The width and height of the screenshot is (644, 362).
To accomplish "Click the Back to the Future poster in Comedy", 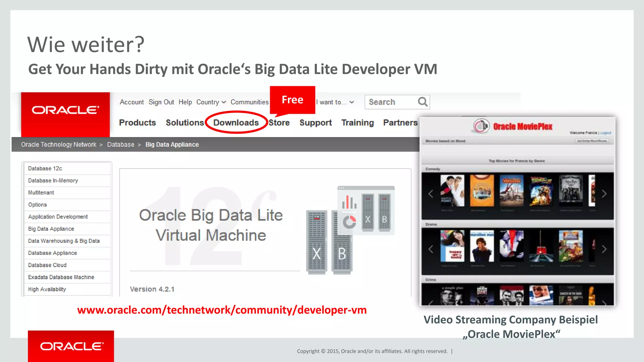I will [x=541, y=191].
